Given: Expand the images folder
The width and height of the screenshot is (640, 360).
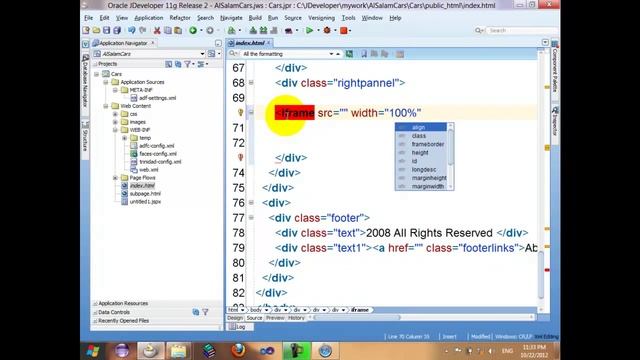Looking at the screenshot, I should tap(115, 122).
